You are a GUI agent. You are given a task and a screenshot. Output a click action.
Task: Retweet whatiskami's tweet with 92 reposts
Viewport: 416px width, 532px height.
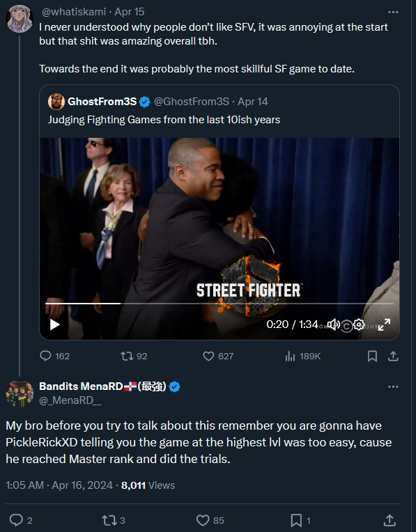pos(134,356)
